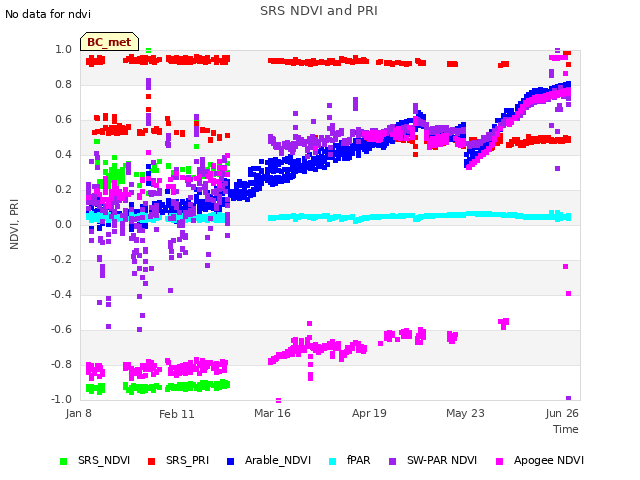Click the 0.8 y-axis tick label

point(63,84)
